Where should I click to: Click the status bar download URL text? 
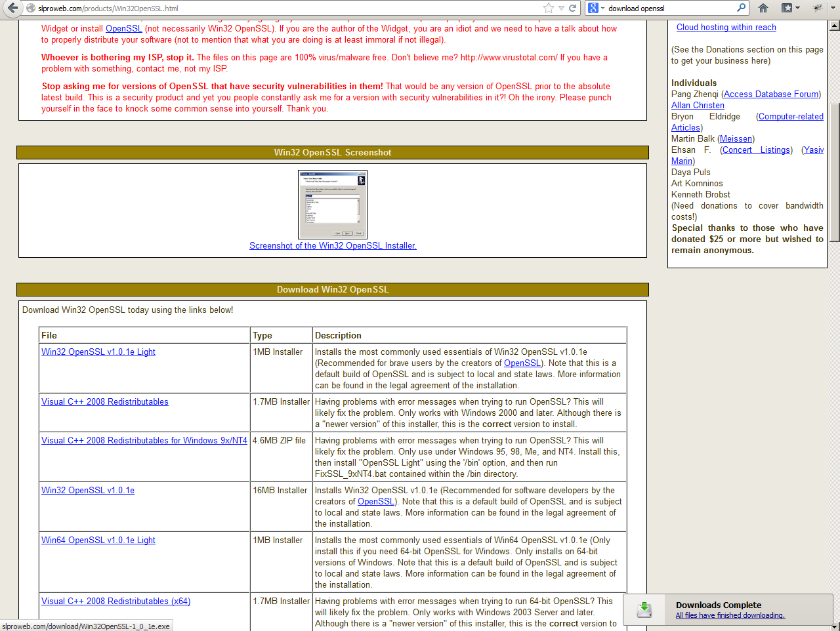coord(86,626)
